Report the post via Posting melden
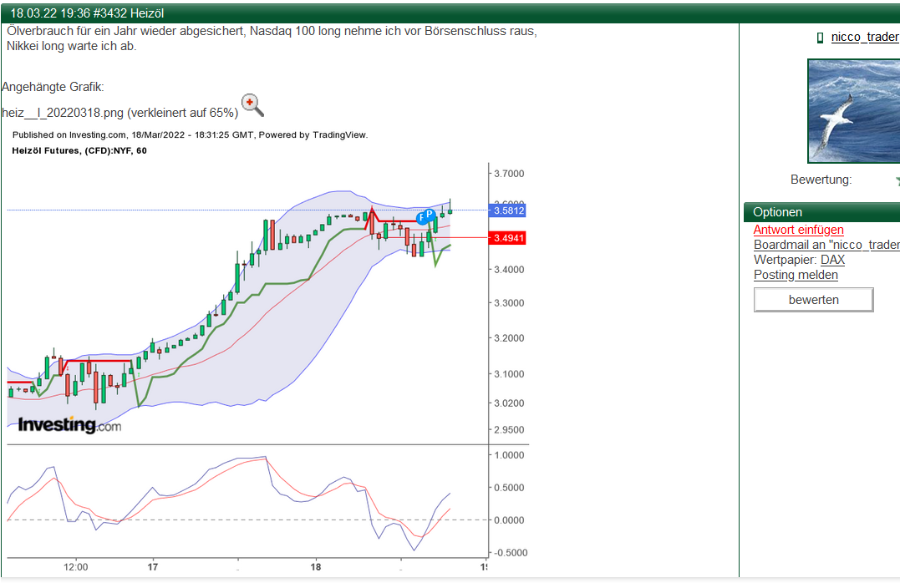This screenshot has width=900, height=588. pos(796,275)
